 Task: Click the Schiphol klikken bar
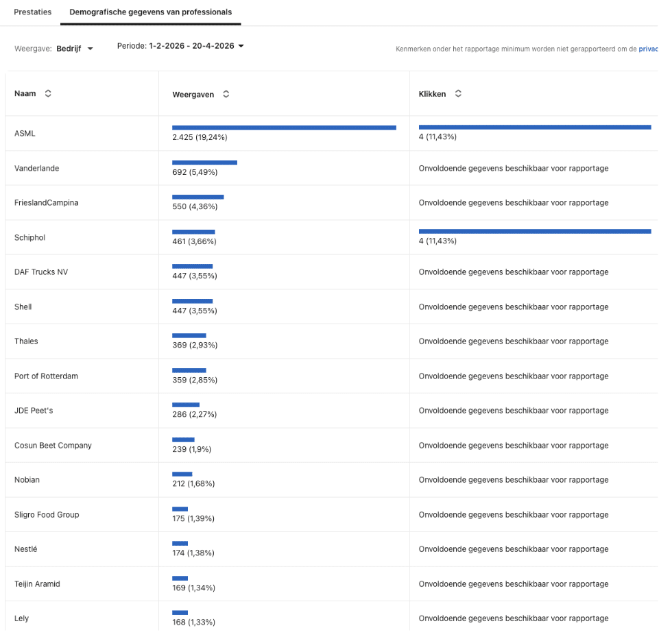(x=535, y=232)
